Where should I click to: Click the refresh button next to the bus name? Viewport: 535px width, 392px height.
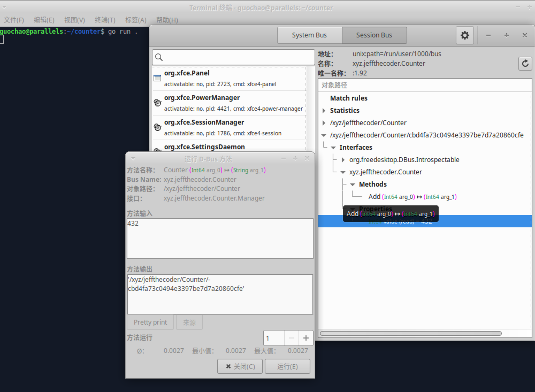pyautogui.click(x=525, y=64)
